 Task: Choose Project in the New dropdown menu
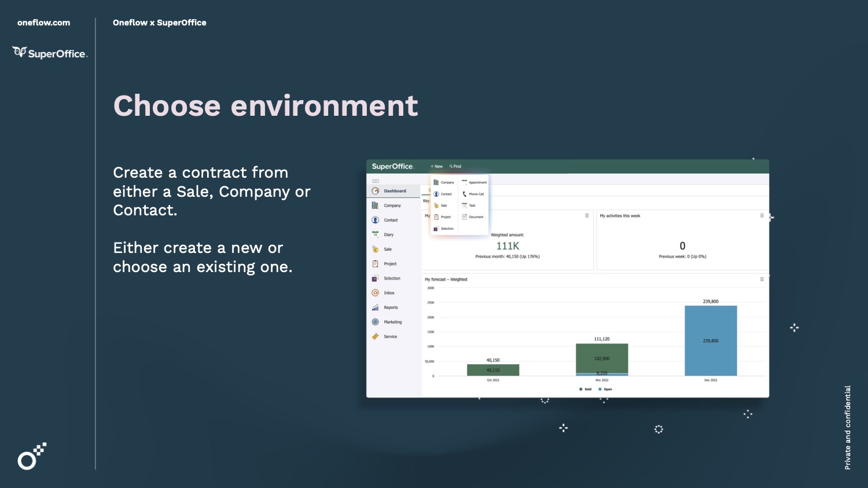click(442, 217)
